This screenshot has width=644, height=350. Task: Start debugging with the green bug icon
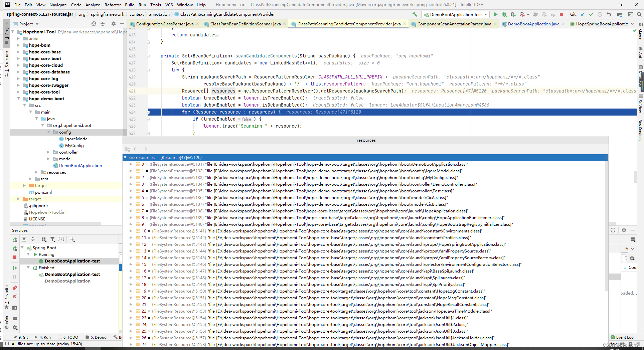504,14
